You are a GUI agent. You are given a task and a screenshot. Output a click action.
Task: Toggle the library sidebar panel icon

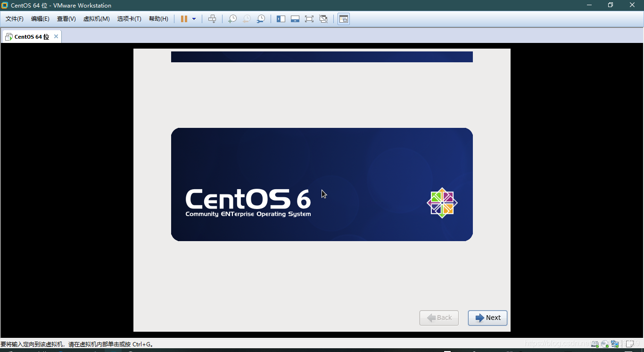pyautogui.click(x=281, y=19)
